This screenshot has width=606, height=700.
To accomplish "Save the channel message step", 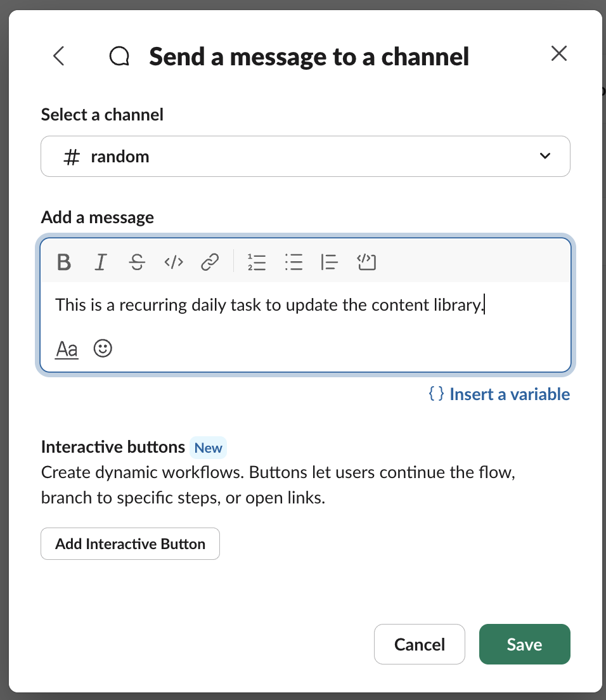I will coord(524,644).
